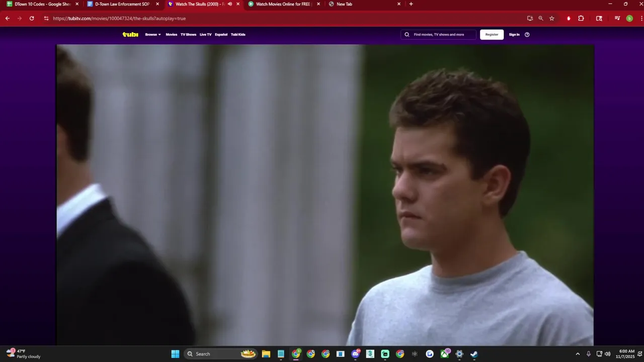Open the green 'b' profile avatar

tap(629, 18)
